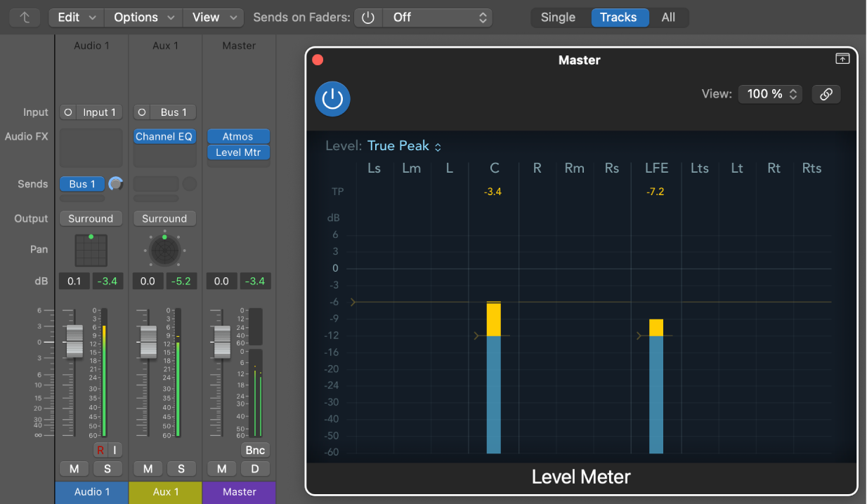Screen dimensions: 867x504
Task: Switch mixer view to All
Action: pyautogui.click(x=668, y=18)
